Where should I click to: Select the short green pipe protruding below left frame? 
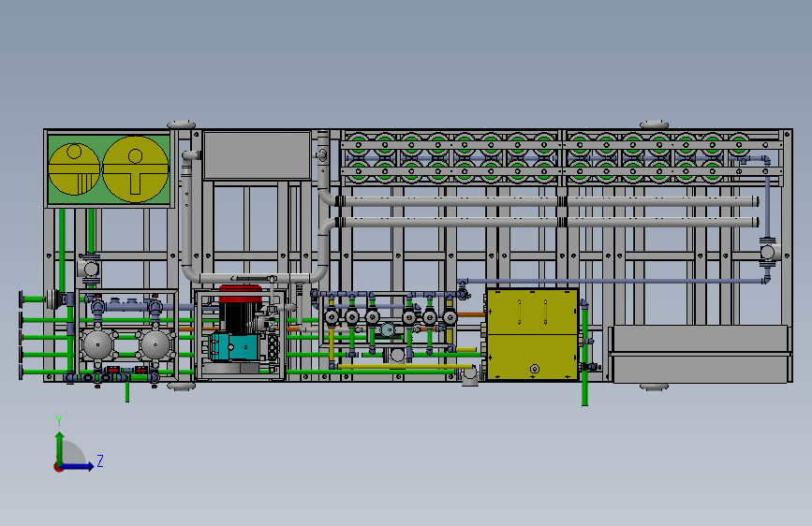pyautogui.click(x=126, y=392)
